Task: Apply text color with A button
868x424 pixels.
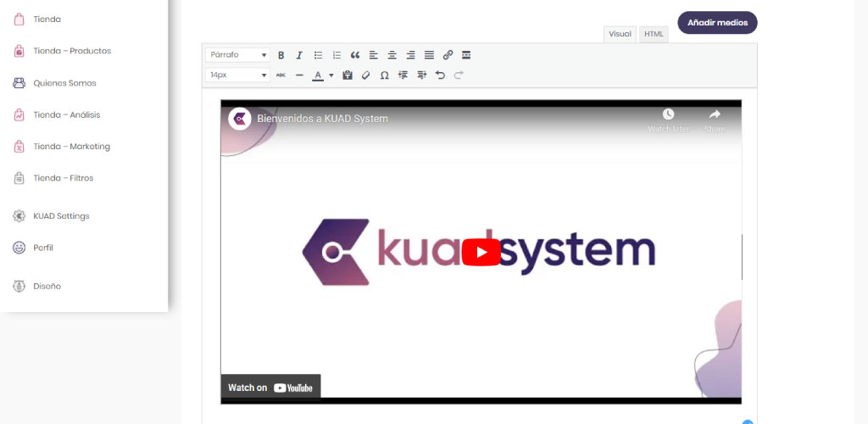Action: 318,75
